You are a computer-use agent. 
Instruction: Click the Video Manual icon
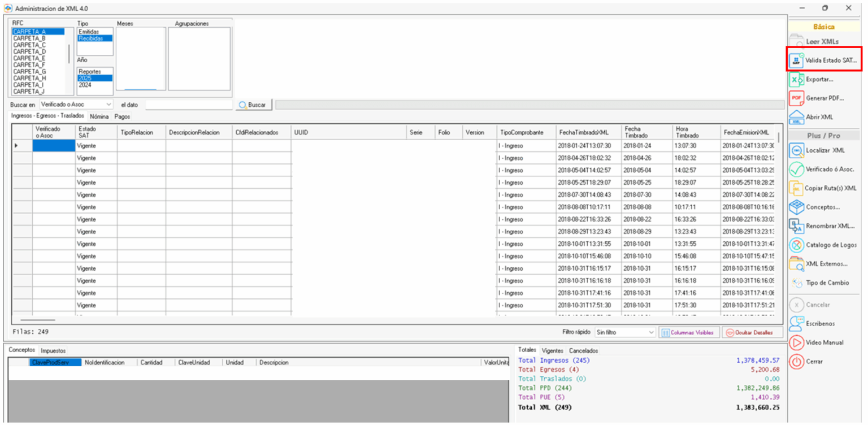[821, 342]
